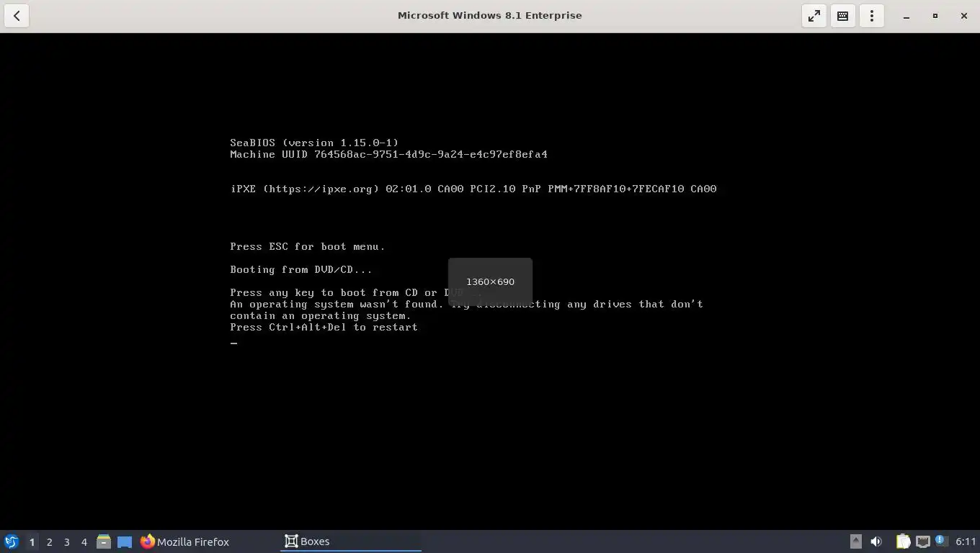Toggle fullscreen mode for the virtual machine
980x553 pixels.
tap(814, 15)
